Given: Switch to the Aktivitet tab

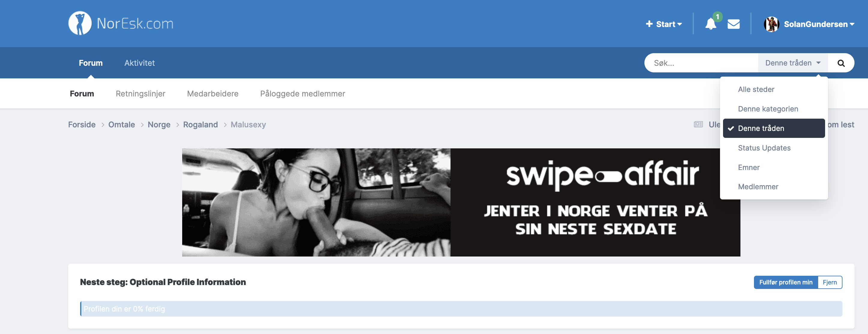Looking at the screenshot, I should 140,63.
